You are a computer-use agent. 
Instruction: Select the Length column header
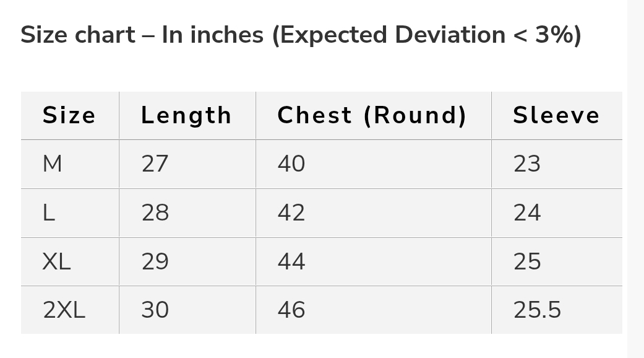click(186, 116)
